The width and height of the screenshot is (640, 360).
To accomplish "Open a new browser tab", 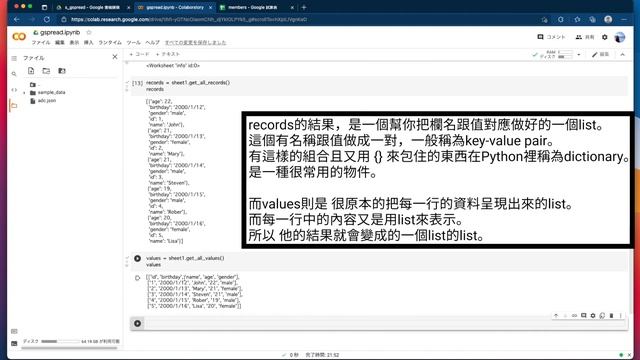I will tap(304, 7).
